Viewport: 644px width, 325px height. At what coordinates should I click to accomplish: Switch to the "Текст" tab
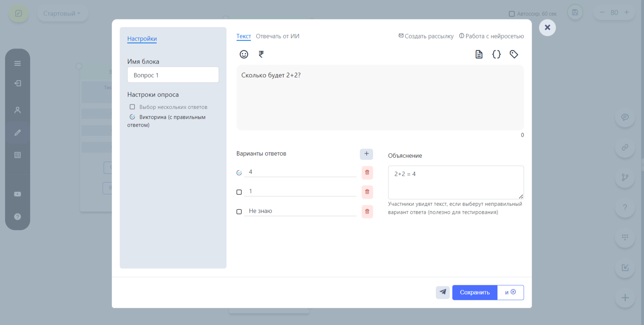(244, 36)
